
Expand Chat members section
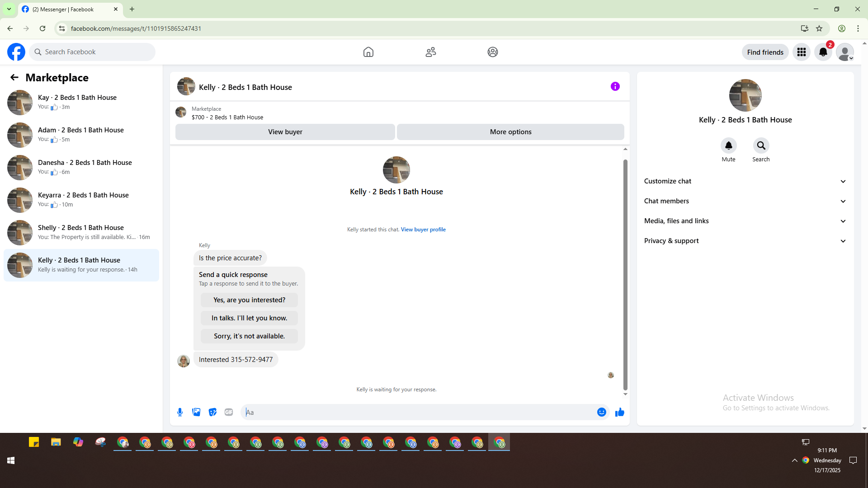click(745, 201)
